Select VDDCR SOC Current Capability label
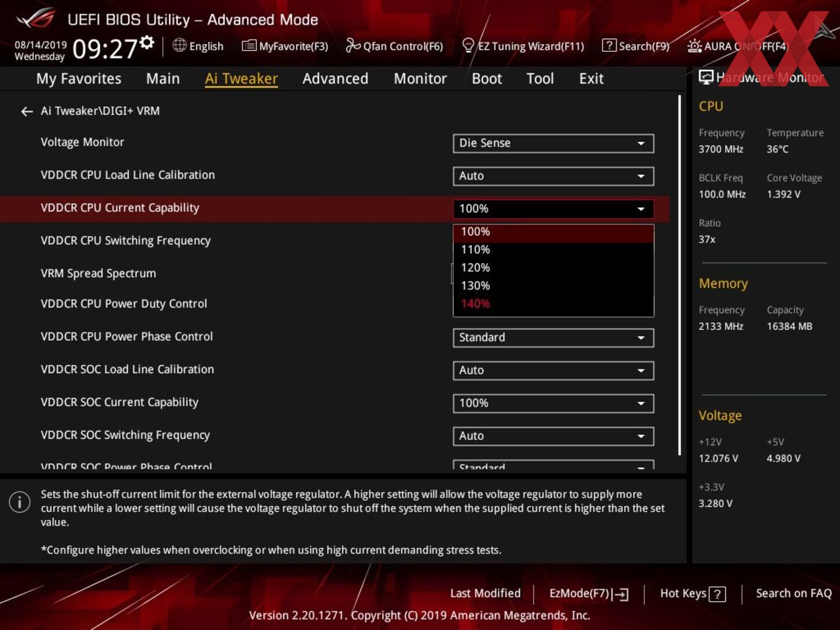 [119, 403]
